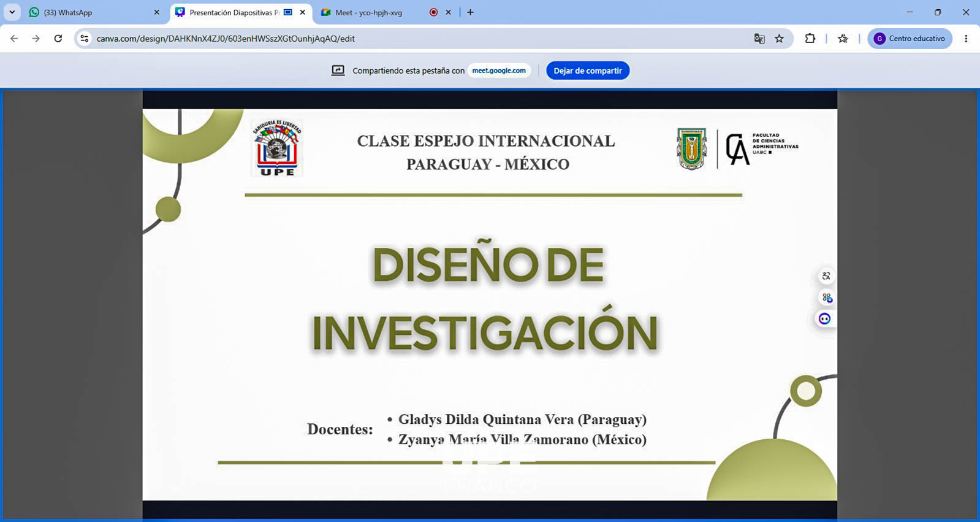Focus the canva.com address bar URL

click(x=226, y=39)
